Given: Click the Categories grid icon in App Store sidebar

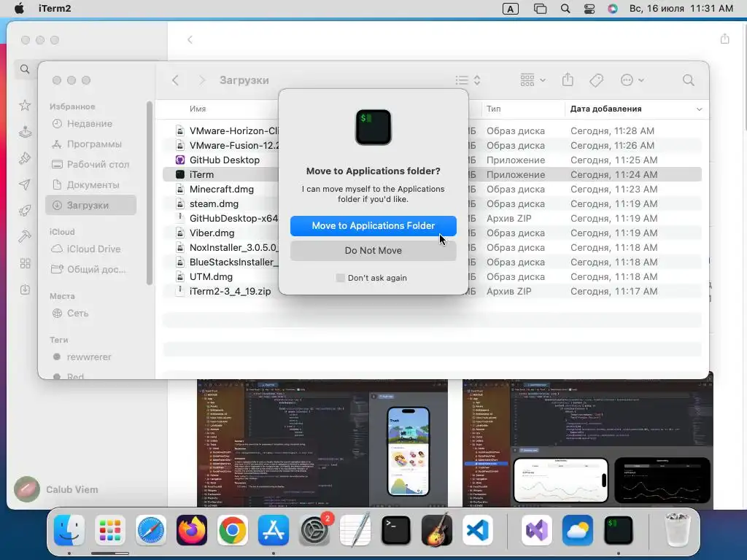Looking at the screenshot, I should (x=25, y=262).
